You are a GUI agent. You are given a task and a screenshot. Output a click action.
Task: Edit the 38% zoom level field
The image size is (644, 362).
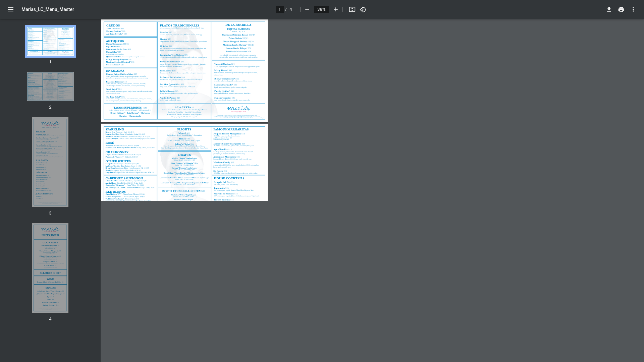tap(321, 9)
